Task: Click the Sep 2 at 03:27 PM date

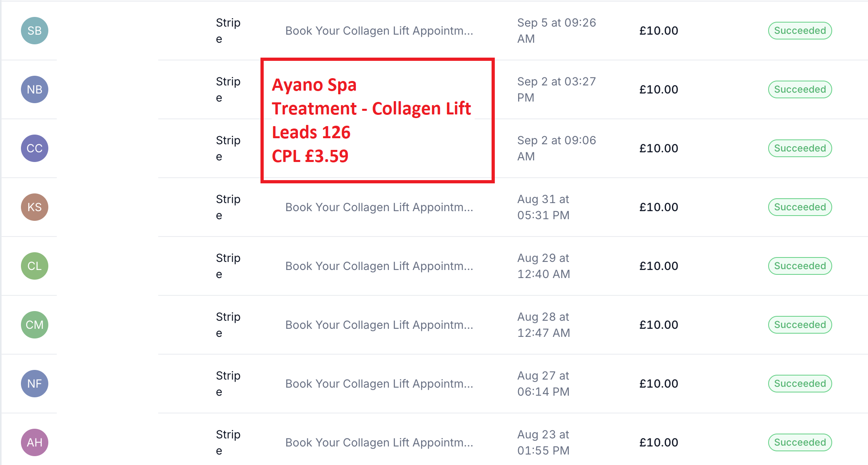Action: pyautogui.click(x=556, y=89)
